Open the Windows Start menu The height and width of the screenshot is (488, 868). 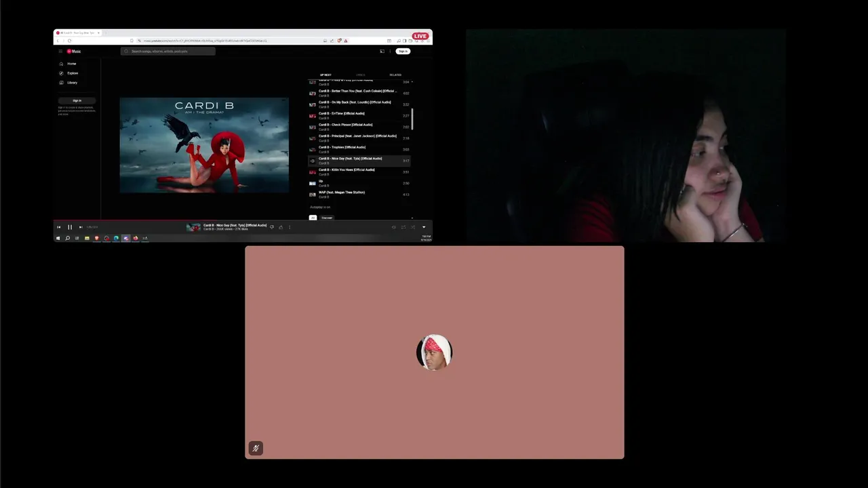point(58,238)
